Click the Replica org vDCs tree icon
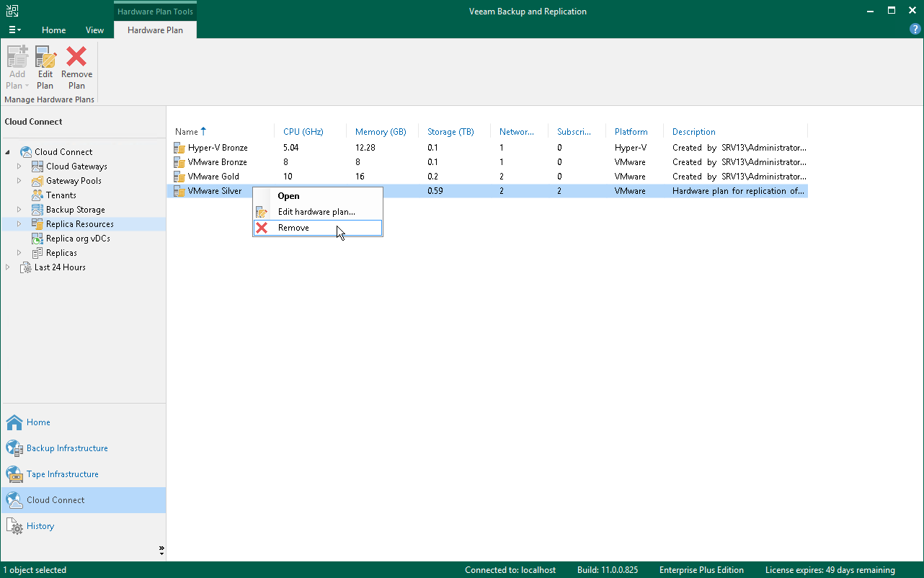924x578 pixels. [x=37, y=239]
